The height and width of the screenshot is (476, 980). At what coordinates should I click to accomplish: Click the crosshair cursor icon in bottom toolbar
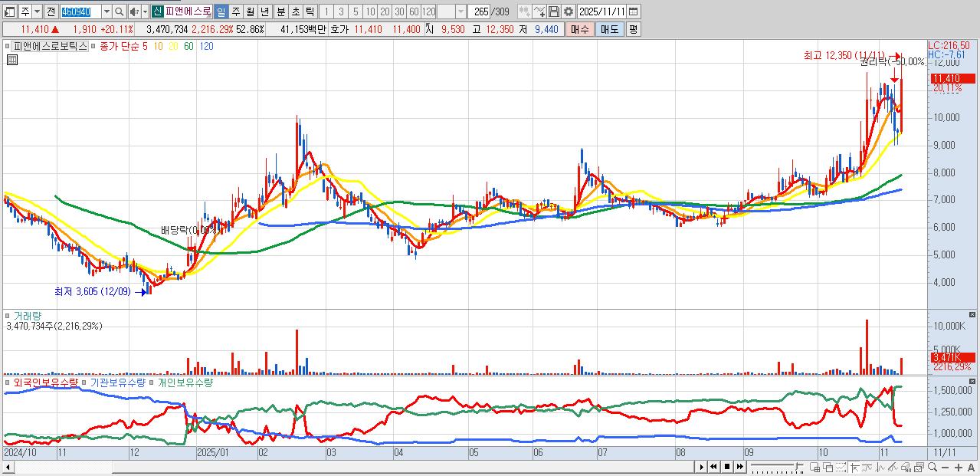(x=854, y=468)
